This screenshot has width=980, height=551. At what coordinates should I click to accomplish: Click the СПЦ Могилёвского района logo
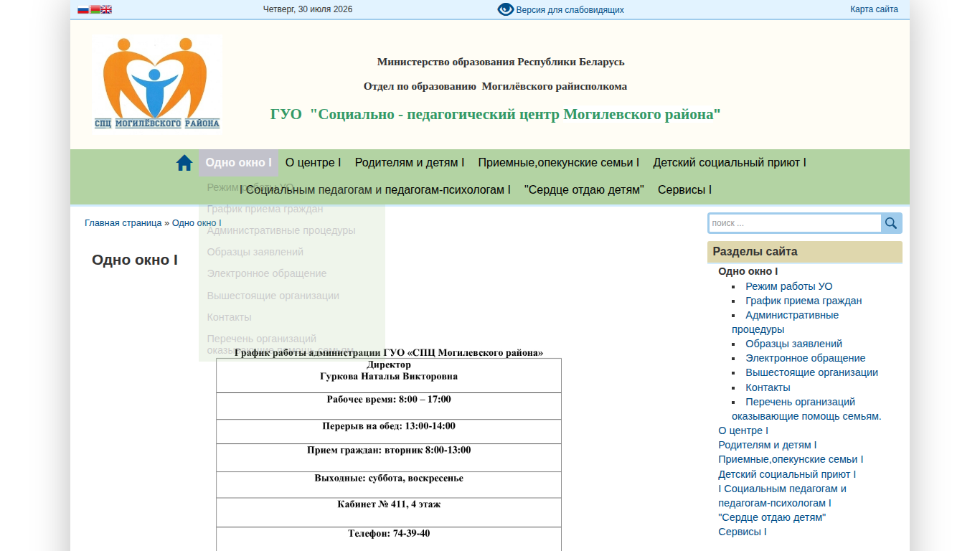[157, 82]
